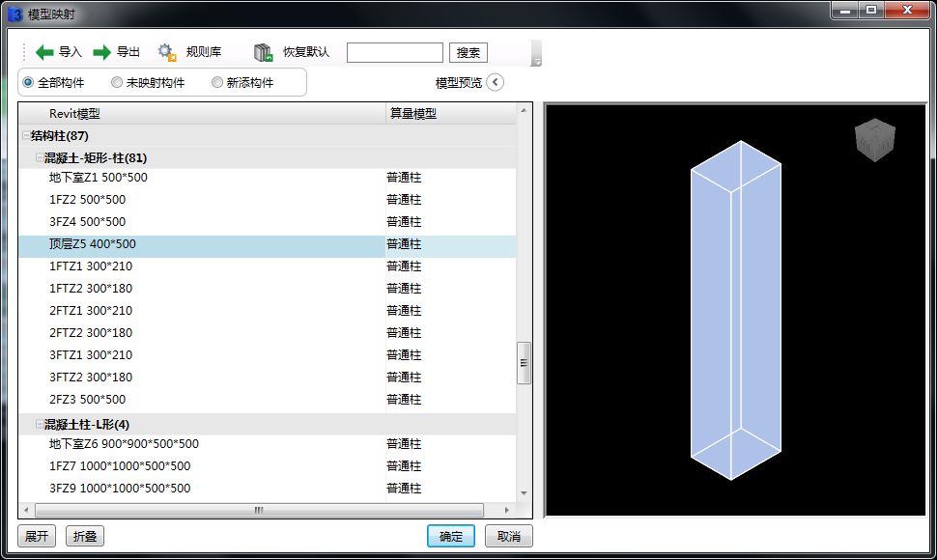The width and height of the screenshot is (937, 560).
Task: Click the restore default icon
Action: tap(263, 52)
